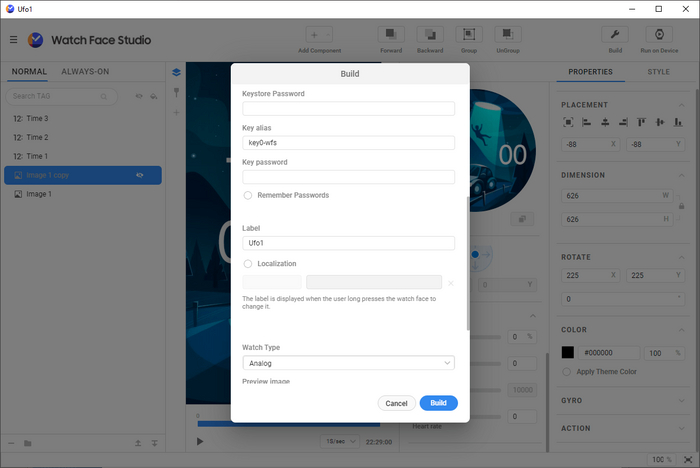Click the black color swatch
The image size is (700, 468).
568,353
